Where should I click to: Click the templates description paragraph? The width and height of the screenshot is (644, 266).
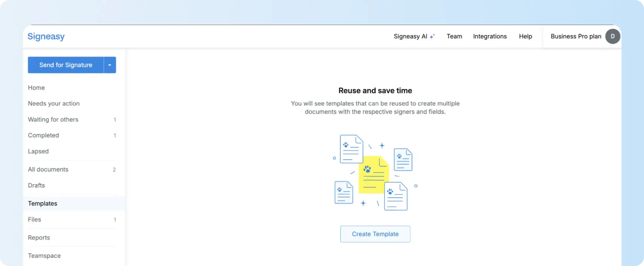pos(375,107)
